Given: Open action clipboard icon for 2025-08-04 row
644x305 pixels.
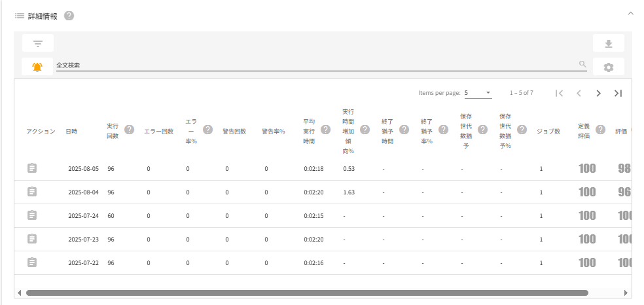Looking at the screenshot, I should pyautogui.click(x=32, y=192).
